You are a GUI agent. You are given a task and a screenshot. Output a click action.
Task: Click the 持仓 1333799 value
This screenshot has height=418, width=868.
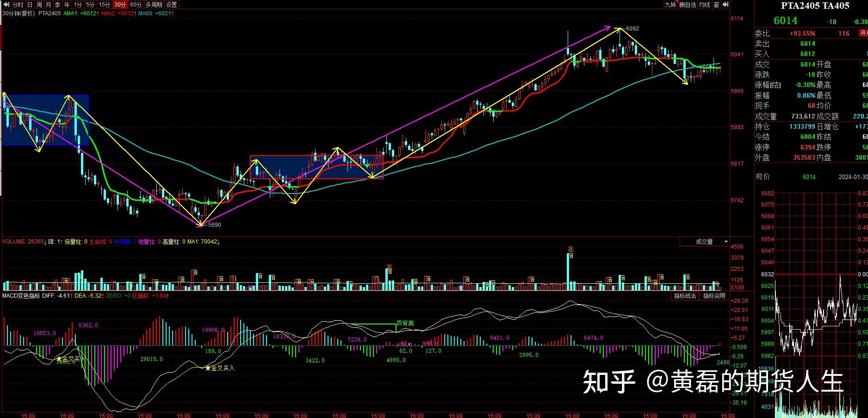(802, 126)
